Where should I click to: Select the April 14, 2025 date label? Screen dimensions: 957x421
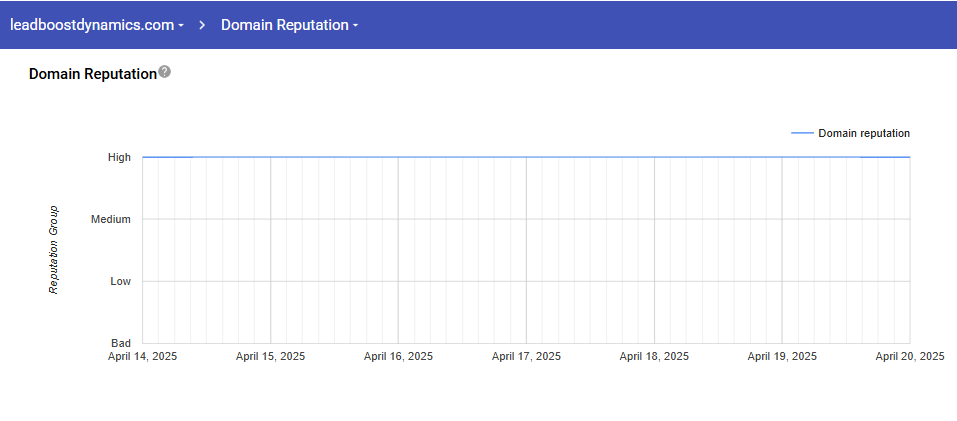pyautogui.click(x=142, y=356)
